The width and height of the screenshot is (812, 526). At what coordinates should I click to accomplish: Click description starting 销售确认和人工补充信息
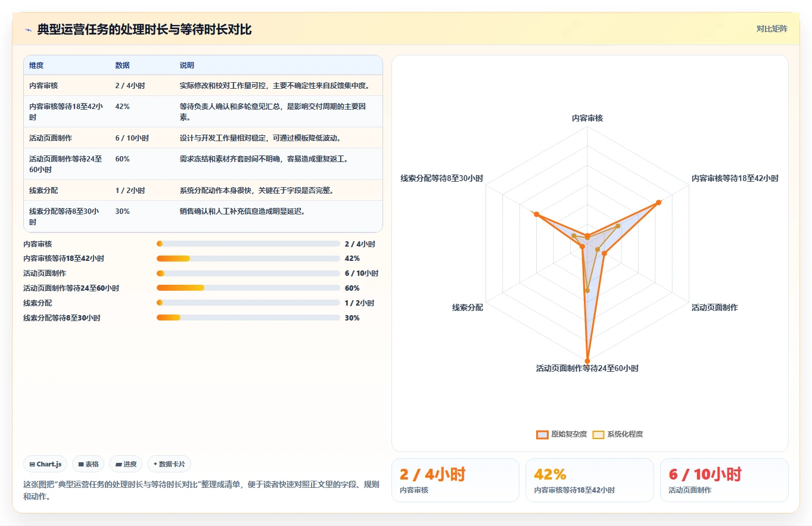tap(242, 211)
